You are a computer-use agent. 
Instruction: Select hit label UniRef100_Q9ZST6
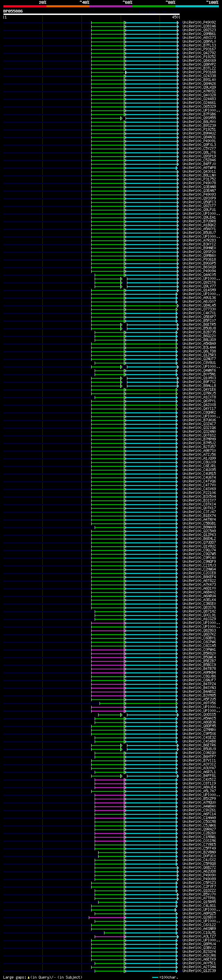(199, 283)
